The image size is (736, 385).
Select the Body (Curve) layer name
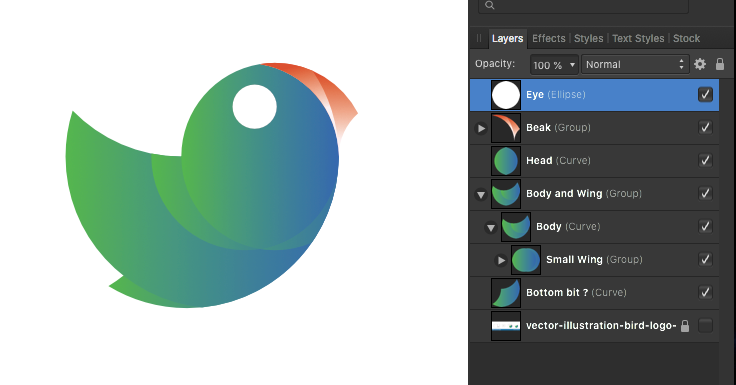(x=568, y=226)
